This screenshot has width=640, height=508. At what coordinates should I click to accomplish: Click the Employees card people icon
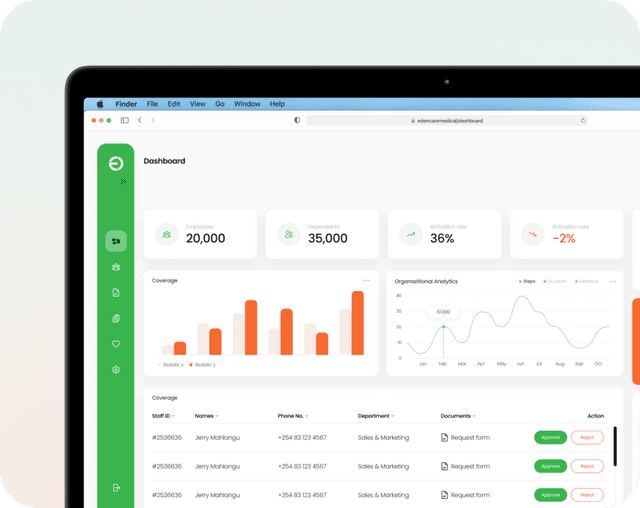coord(166,234)
